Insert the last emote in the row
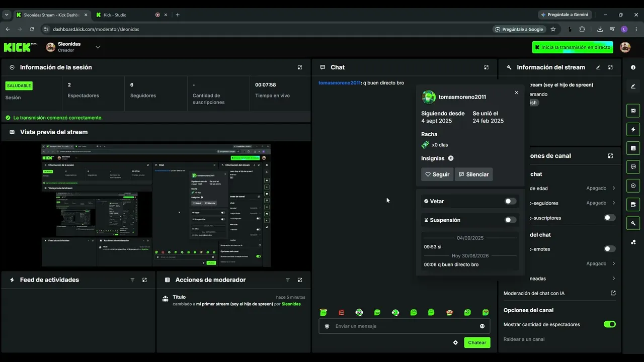 486,312
